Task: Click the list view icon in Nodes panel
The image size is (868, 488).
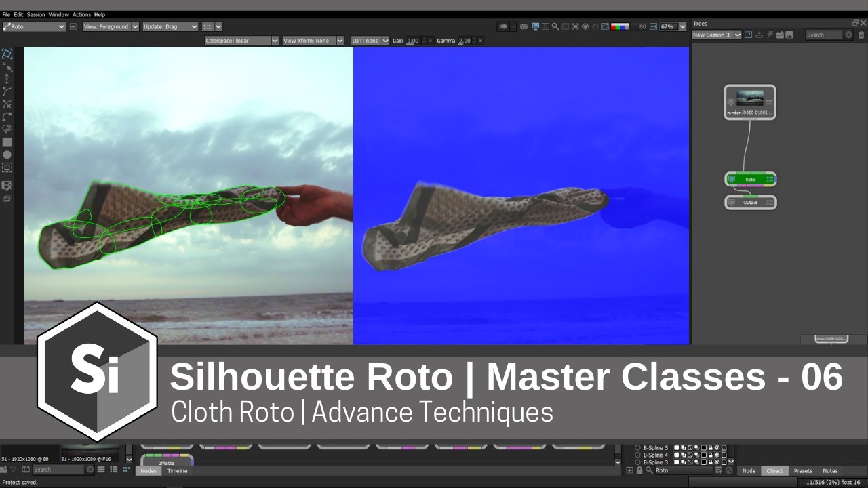Action: click(114, 469)
